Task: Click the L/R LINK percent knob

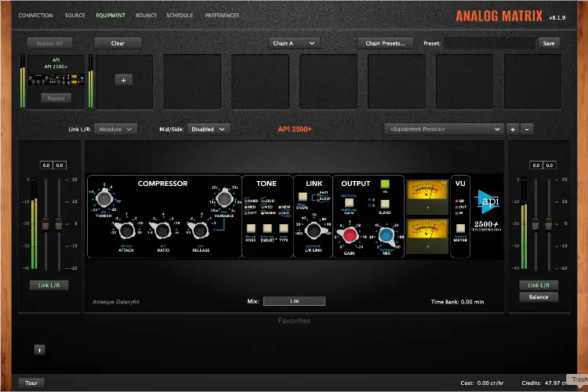Action: 314,230
